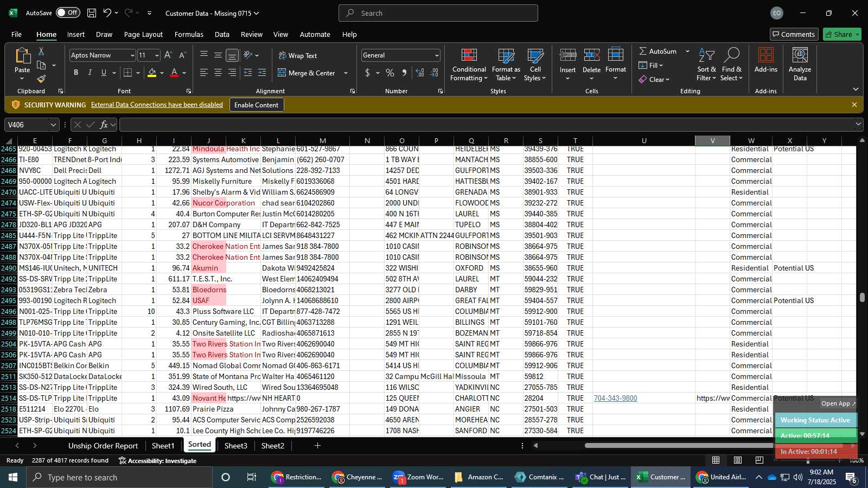
Task: Apply Comma Style format
Action: (404, 73)
